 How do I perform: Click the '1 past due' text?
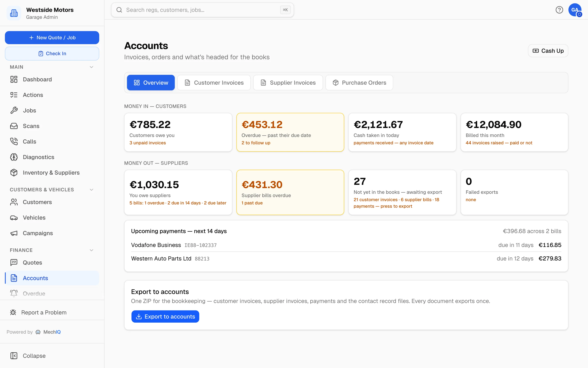click(x=252, y=203)
